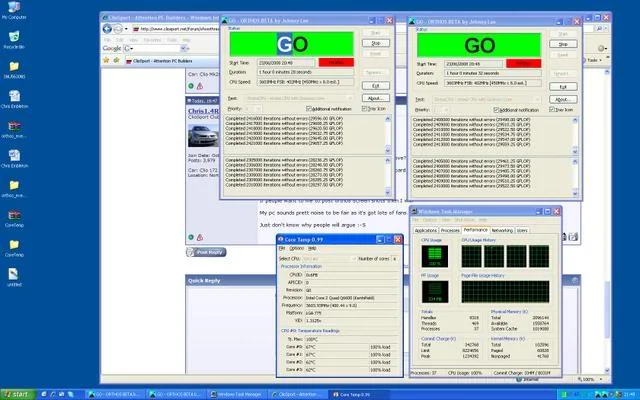The height and width of the screenshot is (400, 640).
Task: Open the Chris1.4R user profile link
Action: click(x=203, y=111)
